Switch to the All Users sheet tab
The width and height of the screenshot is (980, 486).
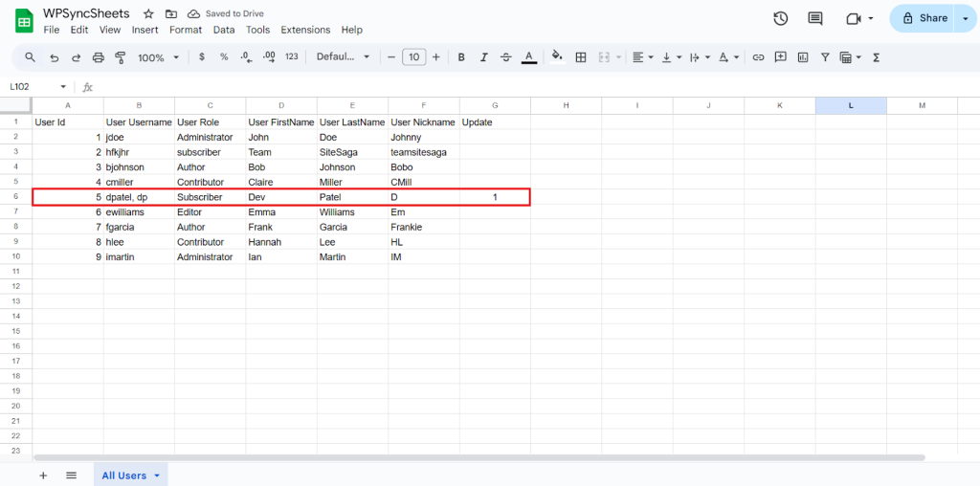(x=123, y=476)
